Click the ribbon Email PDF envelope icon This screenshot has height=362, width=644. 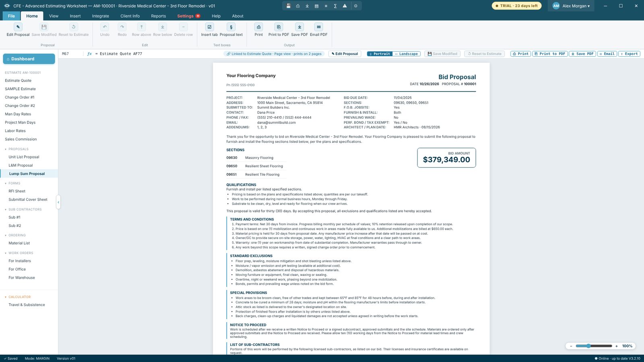point(319,27)
